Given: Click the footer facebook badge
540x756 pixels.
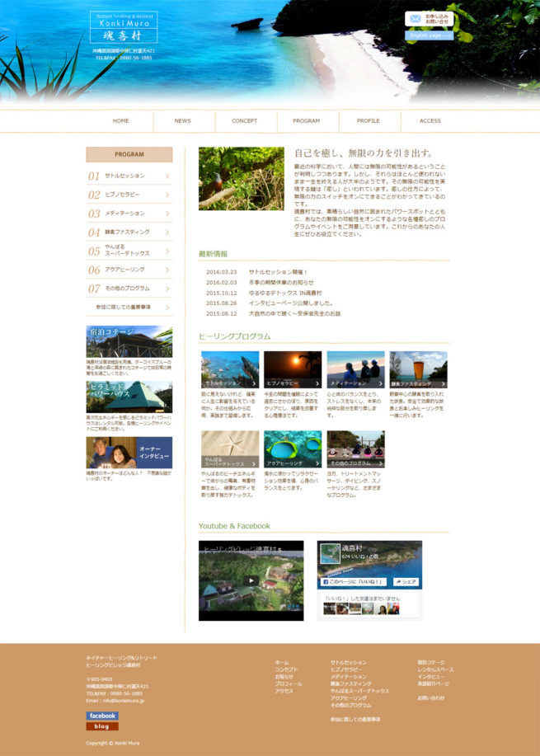Looking at the screenshot, I should coord(102,716).
